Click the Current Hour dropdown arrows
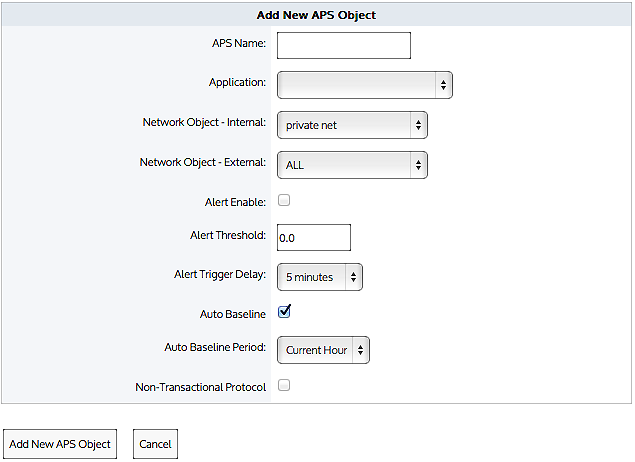 [x=360, y=350]
